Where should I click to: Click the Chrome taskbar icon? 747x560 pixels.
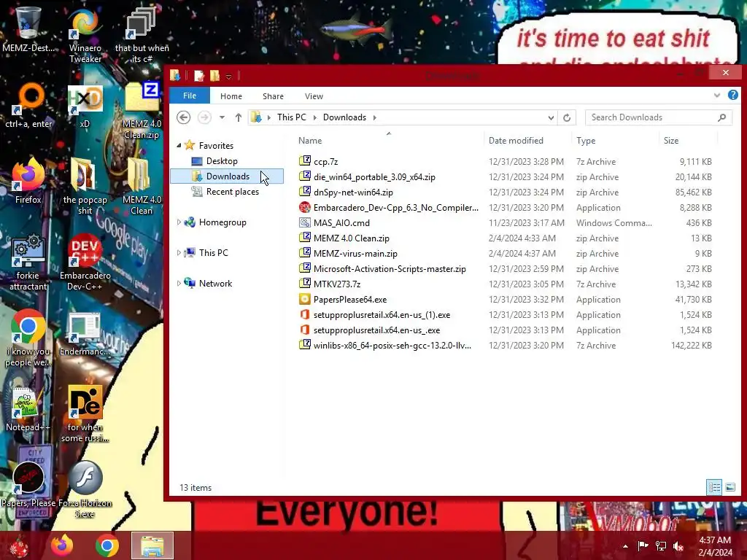tap(107, 545)
